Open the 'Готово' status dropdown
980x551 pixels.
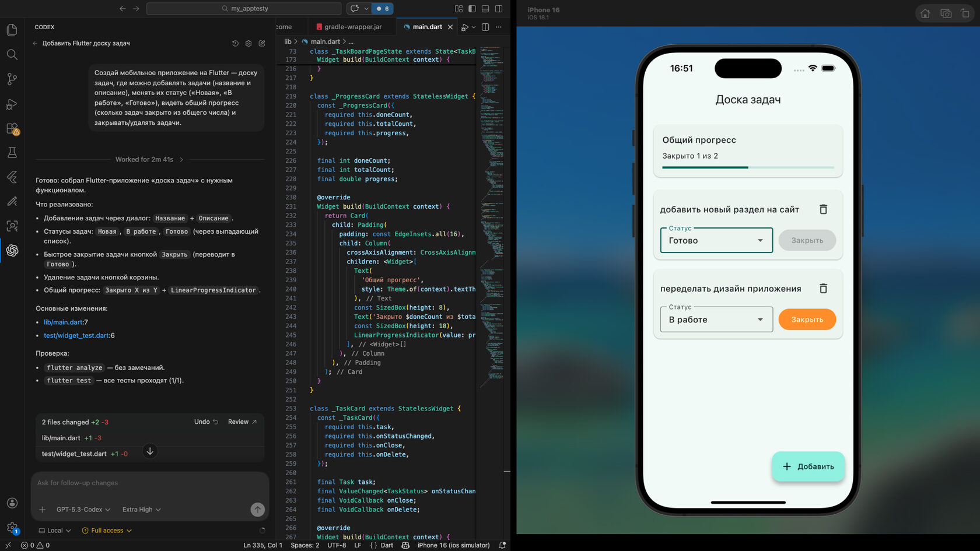716,240
